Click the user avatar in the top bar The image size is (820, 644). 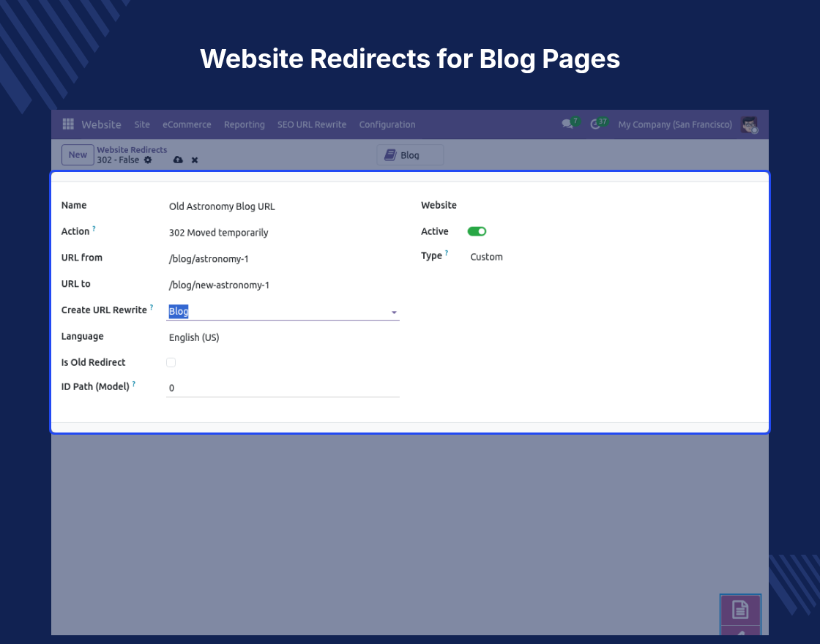(x=750, y=124)
